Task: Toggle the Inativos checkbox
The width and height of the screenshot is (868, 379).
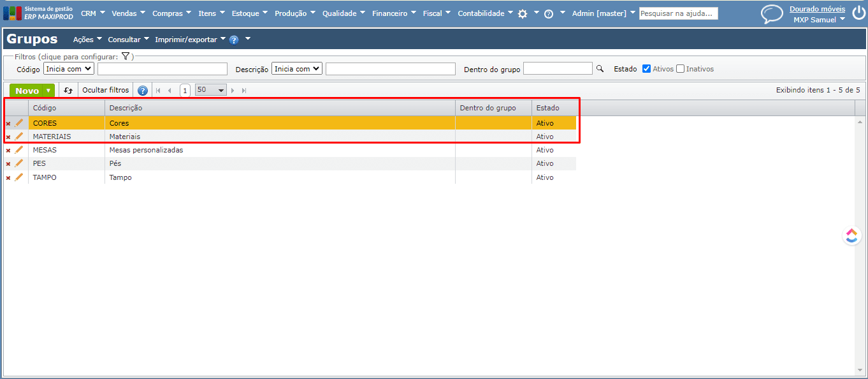Action: [680, 69]
